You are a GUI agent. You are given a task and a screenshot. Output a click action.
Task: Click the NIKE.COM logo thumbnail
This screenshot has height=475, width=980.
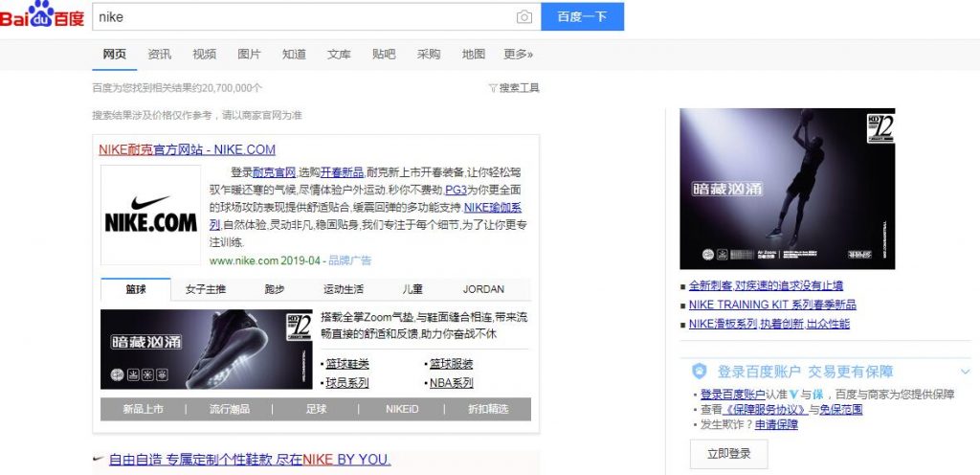coord(150,215)
